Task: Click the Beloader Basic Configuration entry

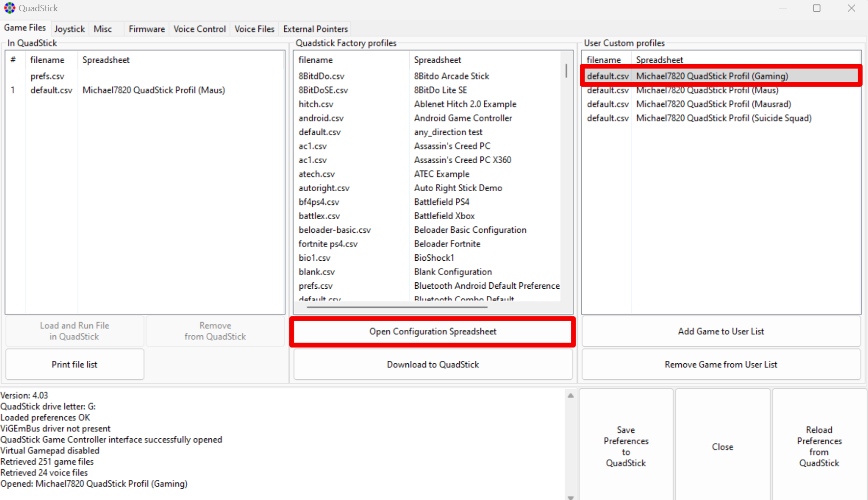Action: click(x=470, y=230)
